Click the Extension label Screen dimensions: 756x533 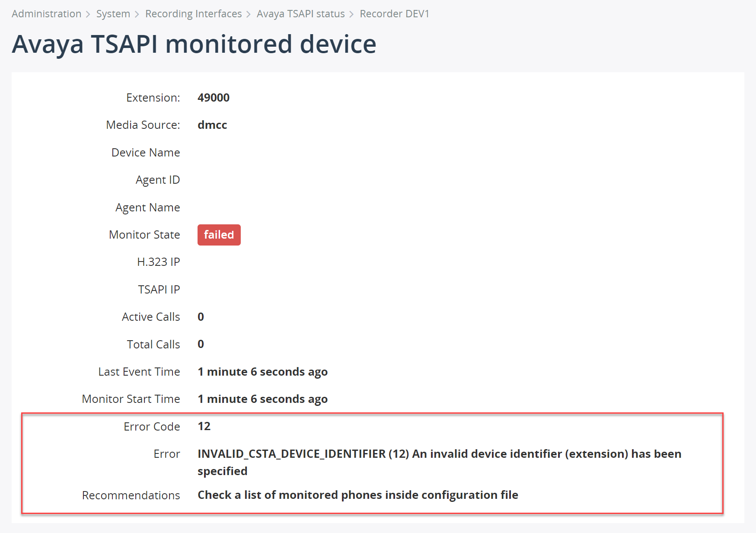tap(153, 98)
